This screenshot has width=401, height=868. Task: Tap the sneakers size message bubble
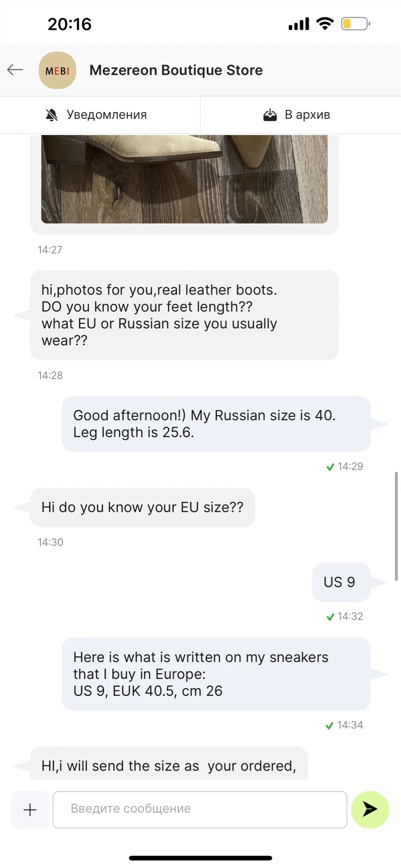(216, 674)
